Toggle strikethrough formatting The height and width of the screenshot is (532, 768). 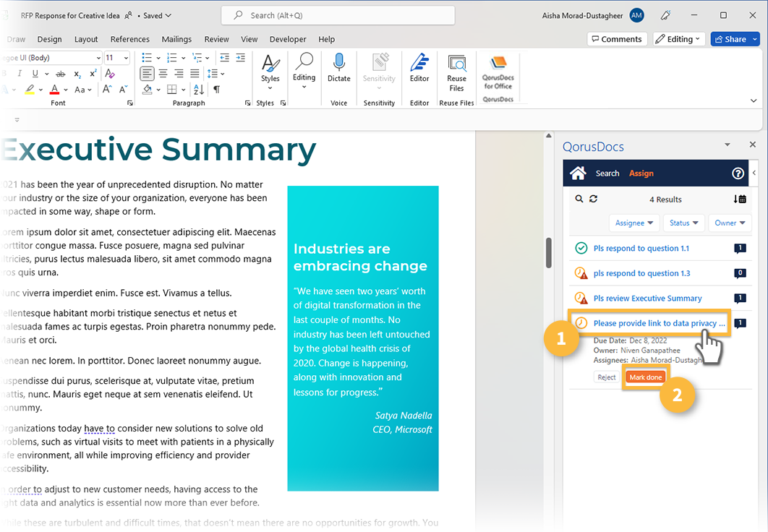(x=60, y=74)
